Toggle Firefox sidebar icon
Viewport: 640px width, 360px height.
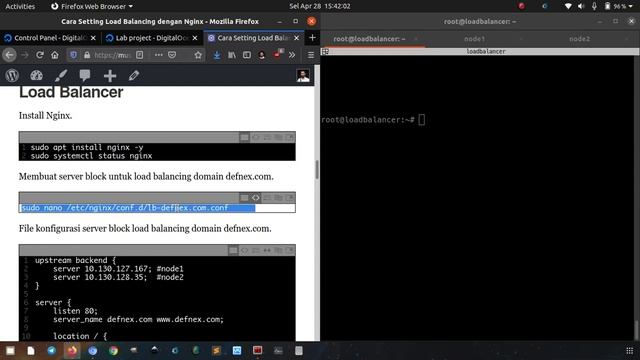tap(247, 55)
